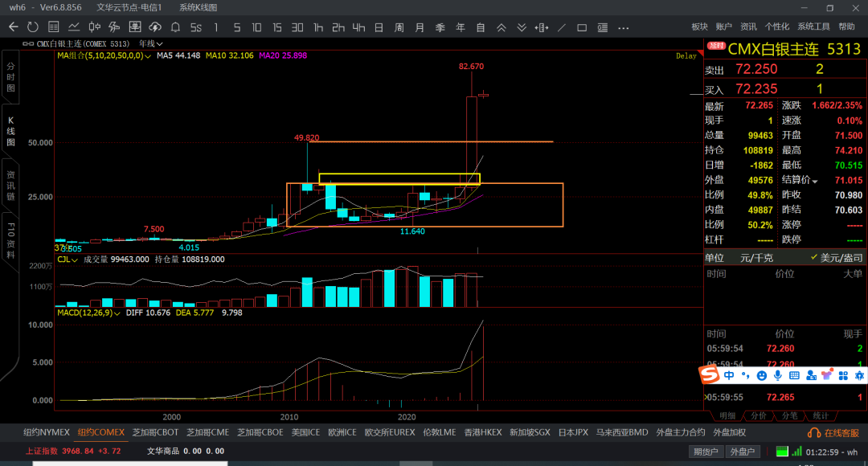
Task: Switch unit to 元/千克
Action: click(756, 258)
